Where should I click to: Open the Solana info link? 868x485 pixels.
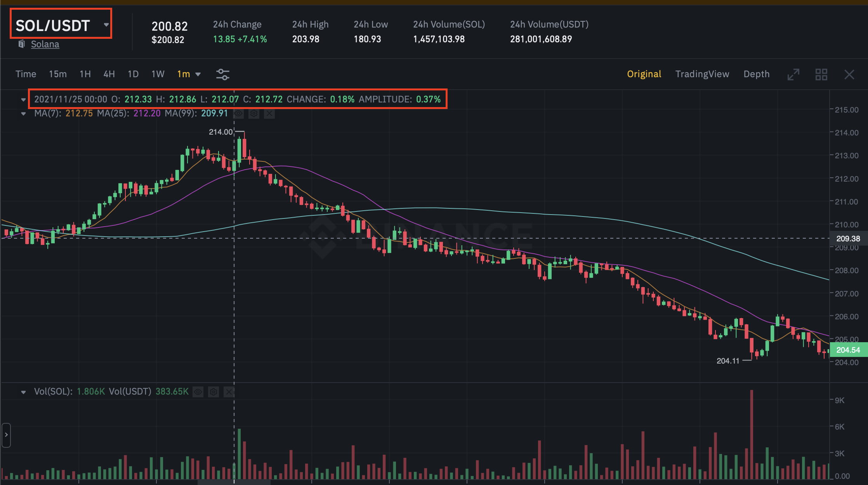pyautogui.click(x=45, y=44)
